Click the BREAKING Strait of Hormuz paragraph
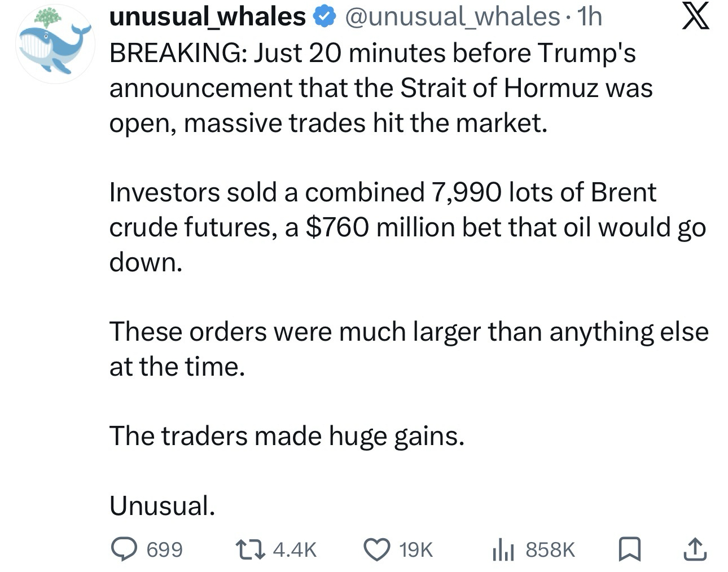This screenshot has height=572, width=728. point(381,88)
